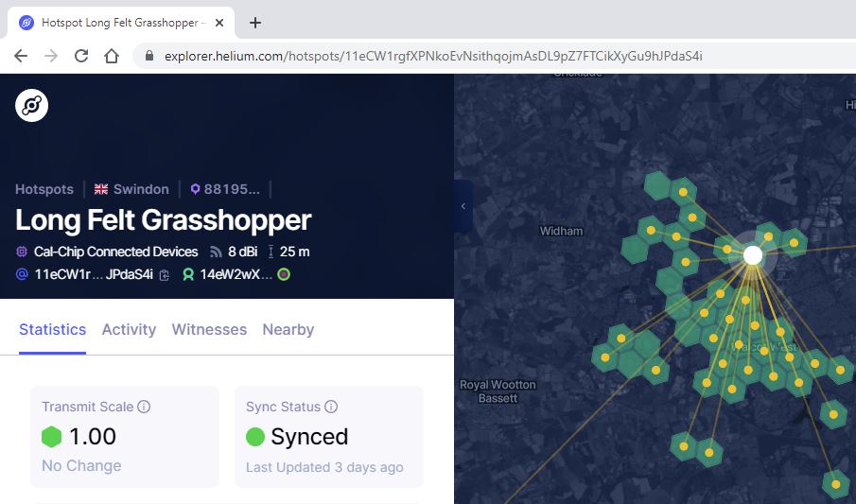Switch to the Witnesses tab

point(209,329)
